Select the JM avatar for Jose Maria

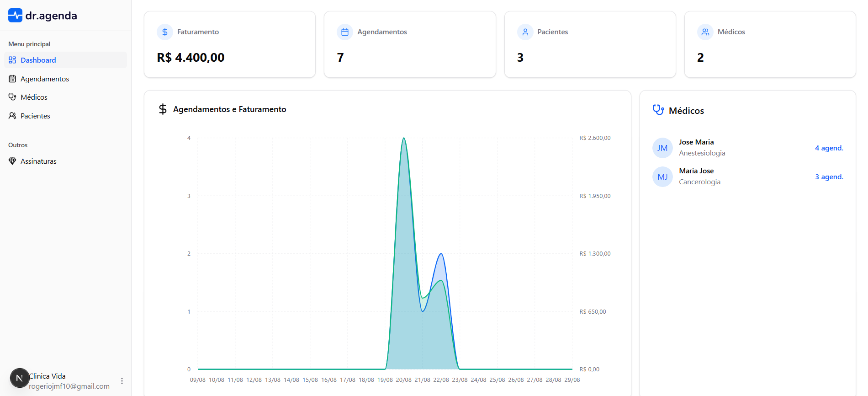pyautogui.click(x=662, y=148)
